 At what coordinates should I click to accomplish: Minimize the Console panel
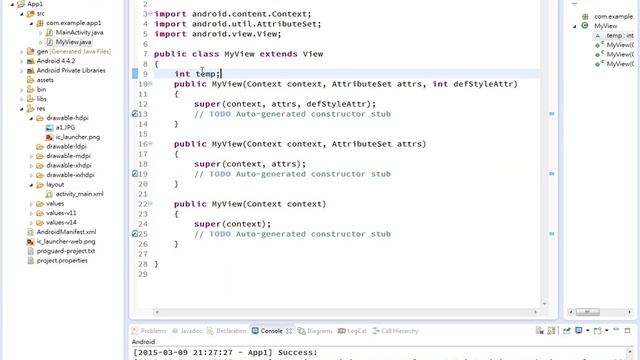click(x=616, y=330)
